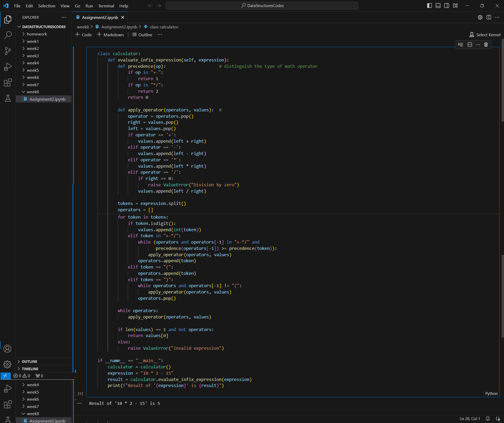Click the Split Cell icon in cell toolbar
The image size is (504, 423).
tap(470, 44)
